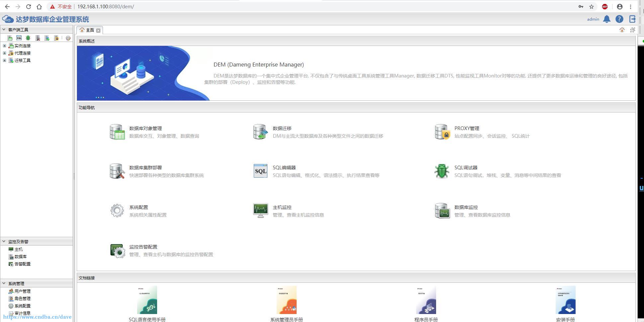644x322 pixels.
Task: Collapse the 客户端工具 panel
Action: click(4, 30)
